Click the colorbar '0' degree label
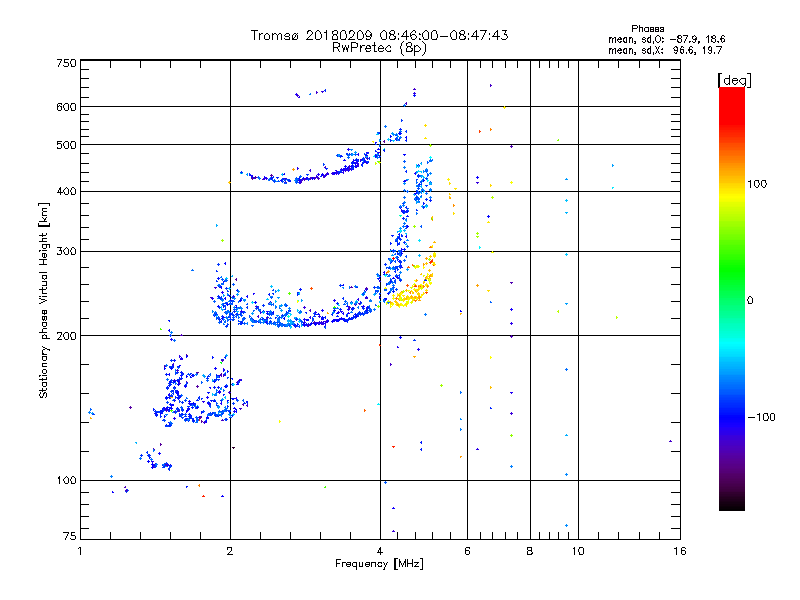The width and height of the screenshot is (800, 600). click(x=749, y=301)
